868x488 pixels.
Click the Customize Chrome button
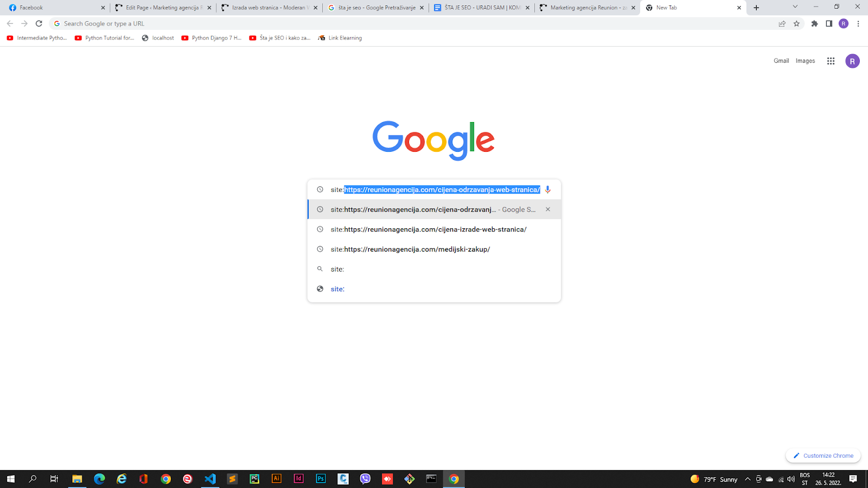click(823, 456)
